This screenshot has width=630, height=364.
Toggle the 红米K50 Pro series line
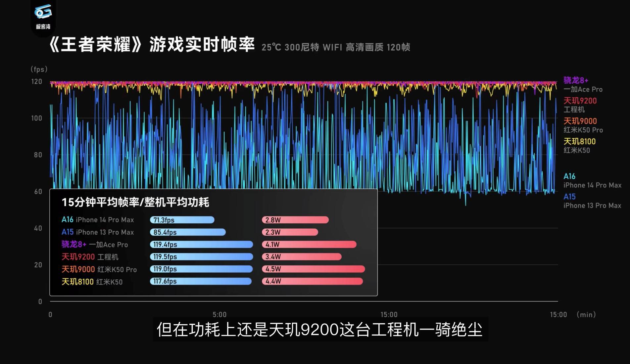pyautogui.click(x=583, y=130)
